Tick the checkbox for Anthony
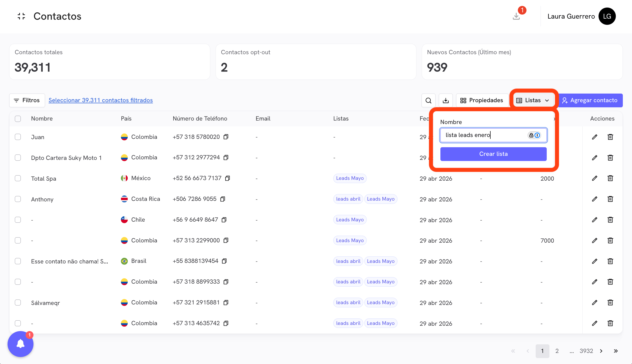Viewport: 632px width, 364px height. (18, 199)
